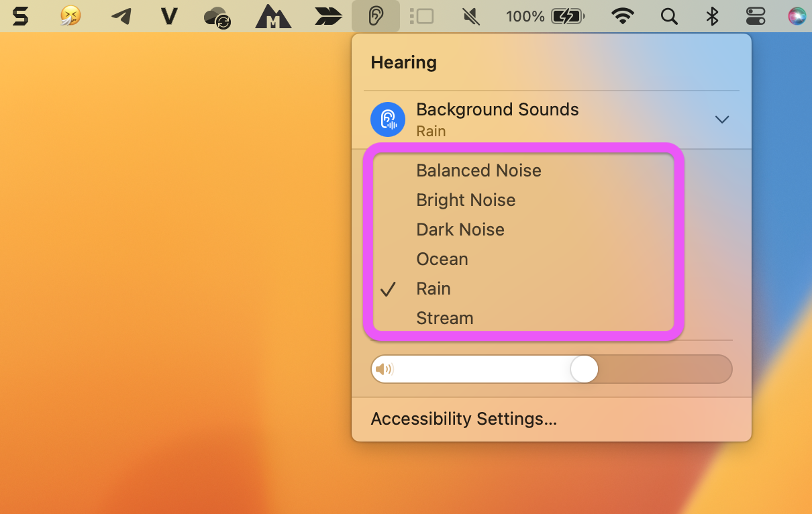
Task: Choose Stream background sound
Action: click(x=445, y=318)
